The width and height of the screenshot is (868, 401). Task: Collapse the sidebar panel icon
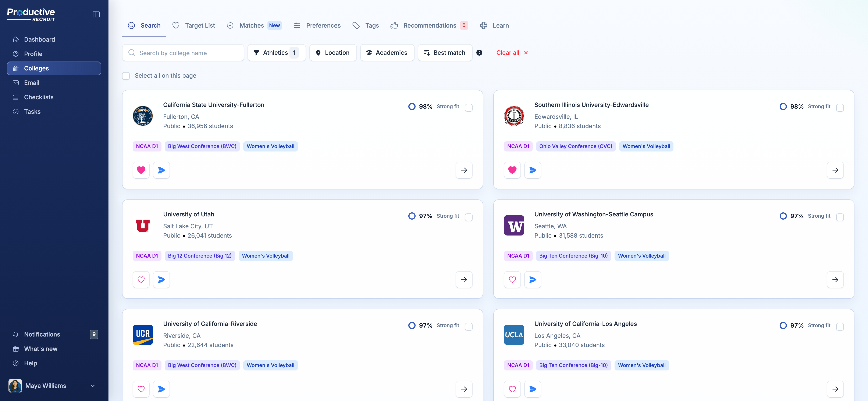coord(96,14)
